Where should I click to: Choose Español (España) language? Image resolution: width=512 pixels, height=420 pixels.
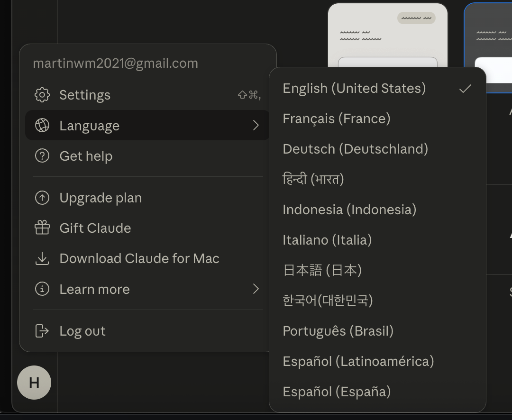tap(377, 392)
